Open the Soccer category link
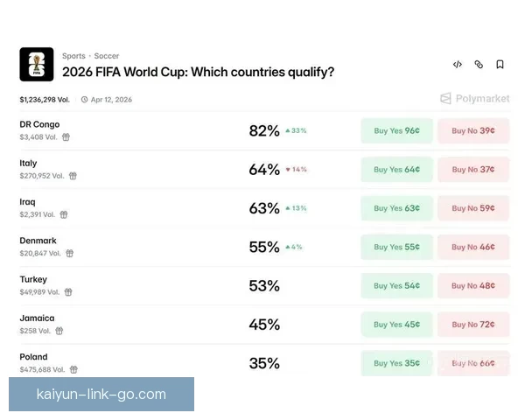The width and height of the screenshot is (525, 420). click(x=107, y=56)
